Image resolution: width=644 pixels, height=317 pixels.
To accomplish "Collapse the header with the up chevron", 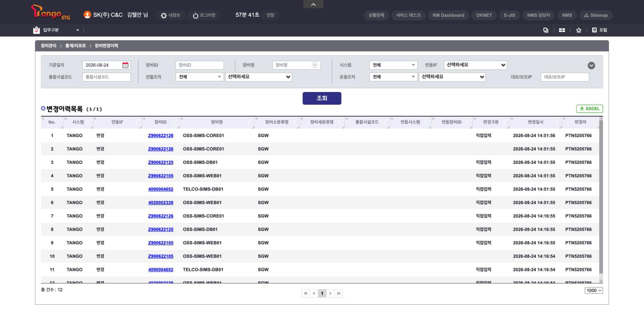I will [313, 4].
